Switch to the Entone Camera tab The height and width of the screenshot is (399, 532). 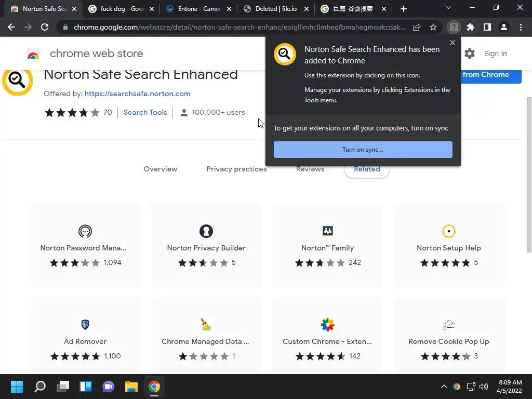pyautogui.click(x=198, y=9)
